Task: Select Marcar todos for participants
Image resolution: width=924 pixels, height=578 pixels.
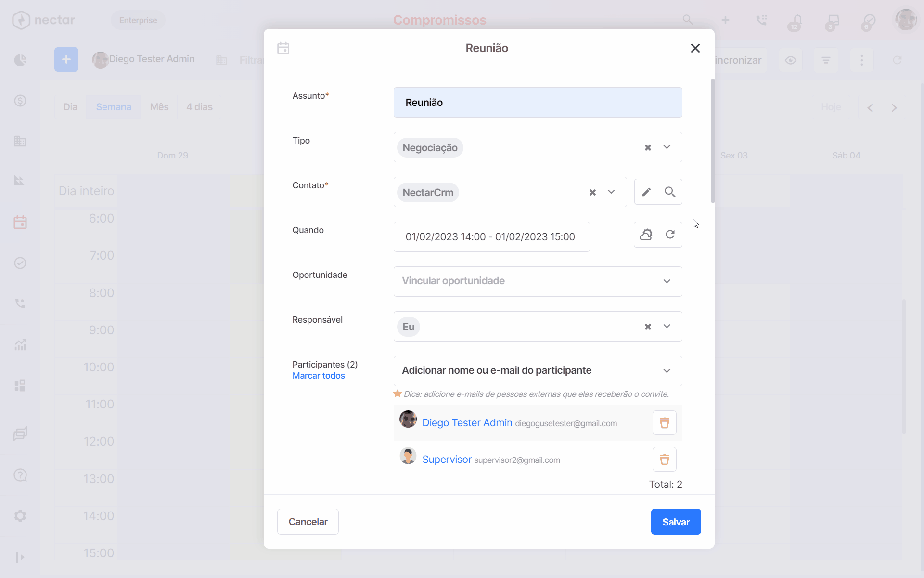Action: [318, 376]
